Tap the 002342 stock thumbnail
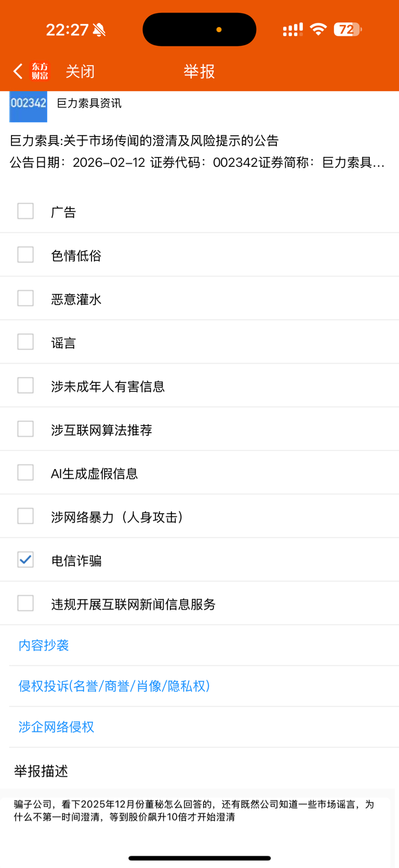399x868 pixels. click(28, 106)
